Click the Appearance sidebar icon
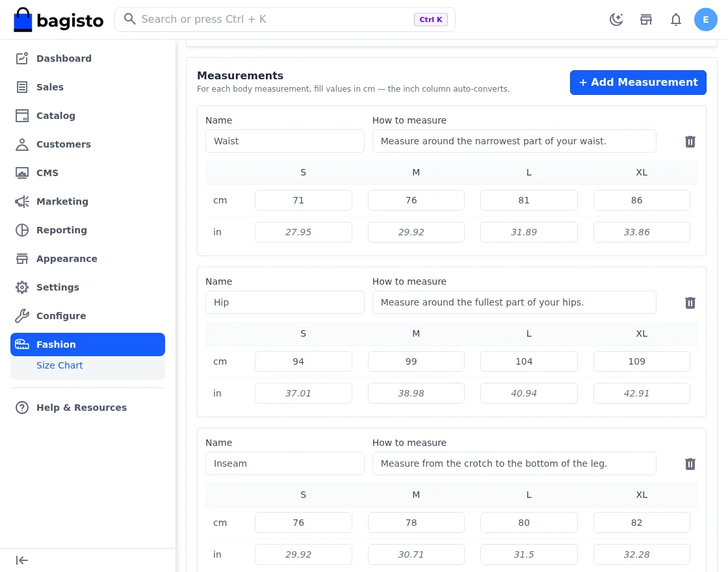The height and width of the screenshot is (572, 728). pos(22,259)
